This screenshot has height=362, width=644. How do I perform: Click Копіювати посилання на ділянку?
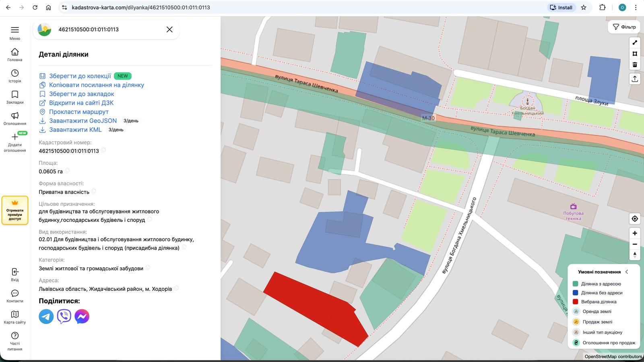tap(96, 85)
